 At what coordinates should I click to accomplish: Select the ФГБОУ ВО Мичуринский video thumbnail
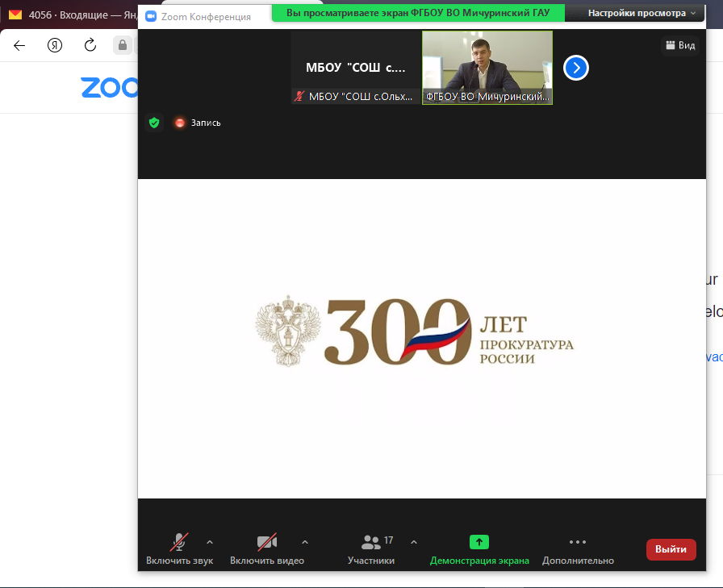pos(487,68)
